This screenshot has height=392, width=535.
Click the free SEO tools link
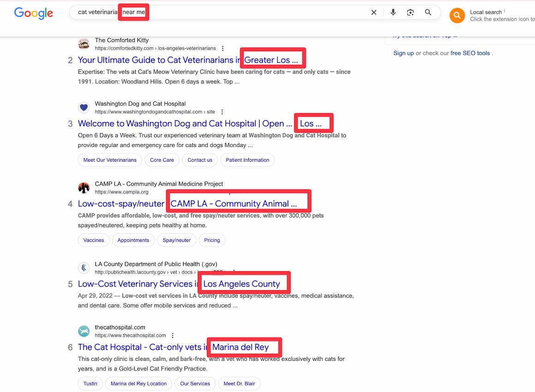[x=470, y=53]
